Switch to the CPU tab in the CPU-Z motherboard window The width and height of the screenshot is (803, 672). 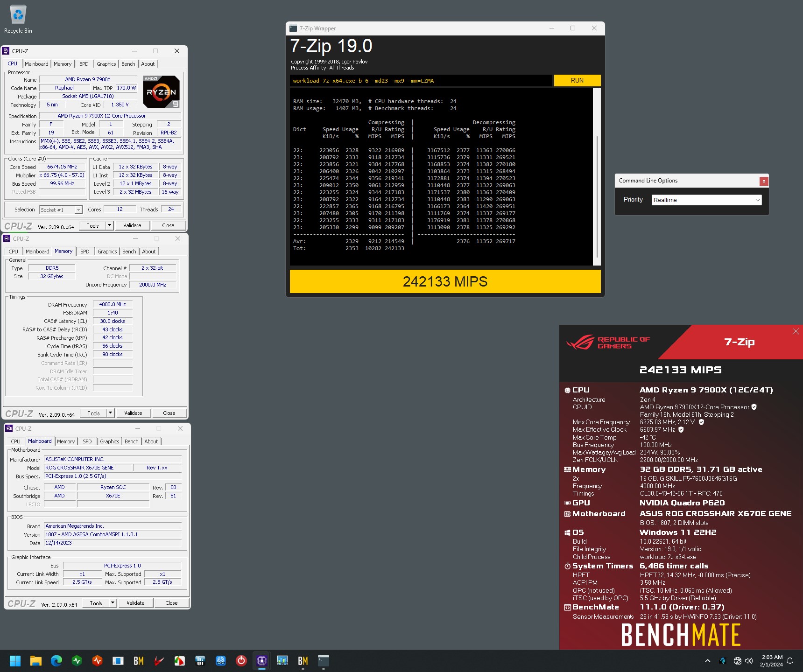tap(16, 441)
